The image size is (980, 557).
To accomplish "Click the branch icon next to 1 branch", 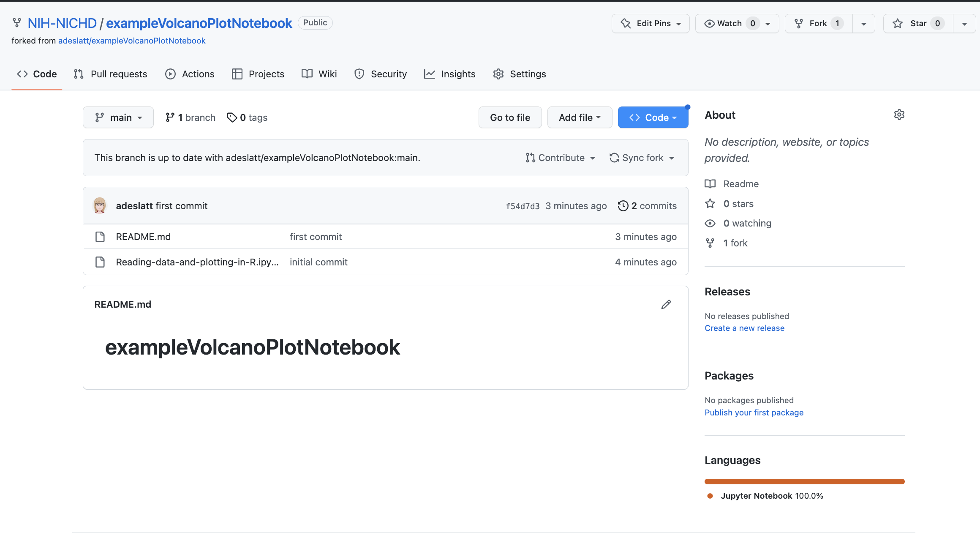I will (x=170, y=117).
